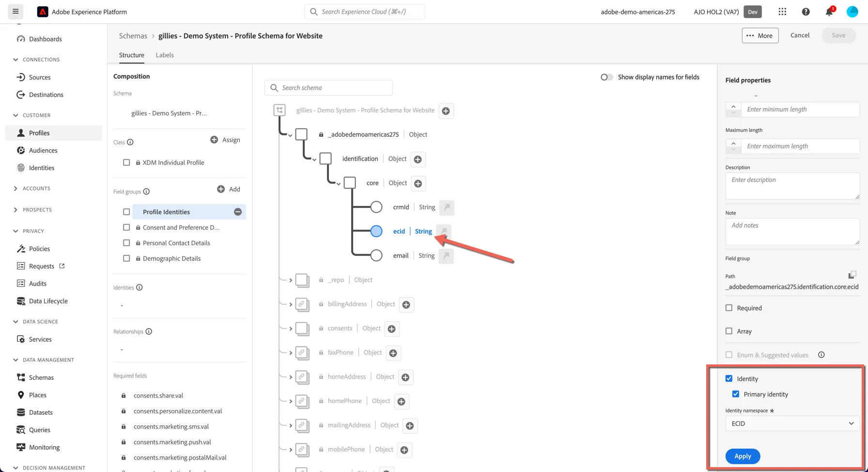Open Schemas in the sidebar

(41, 378)
